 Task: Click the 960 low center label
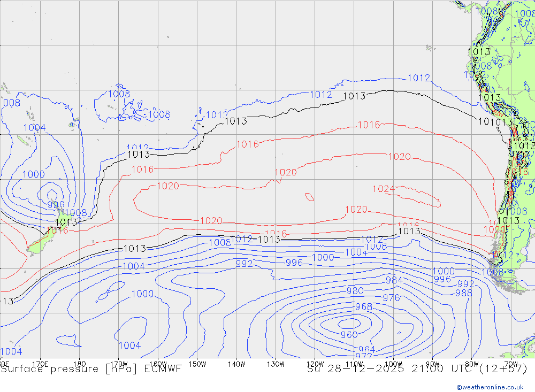[349, 335]
